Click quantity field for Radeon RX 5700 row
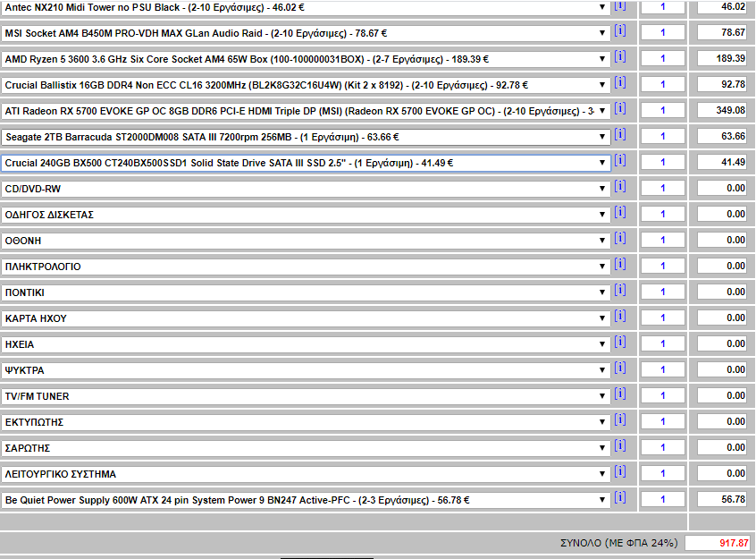The width and height of the screenshot is (756, 559). click(x=663, y=110)
